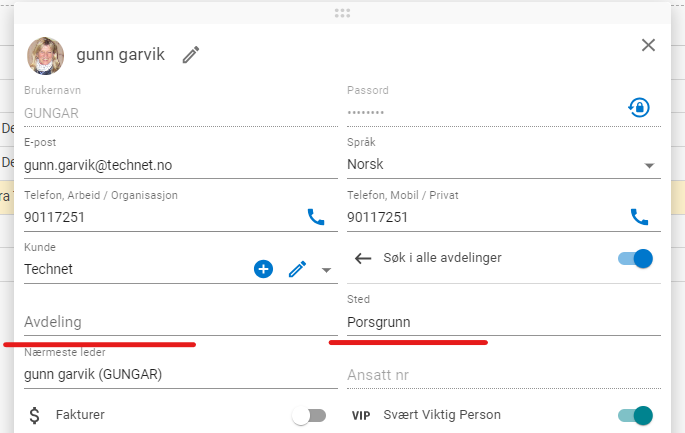Turn off Svært Viktig Person toggle

coord(635,415)
